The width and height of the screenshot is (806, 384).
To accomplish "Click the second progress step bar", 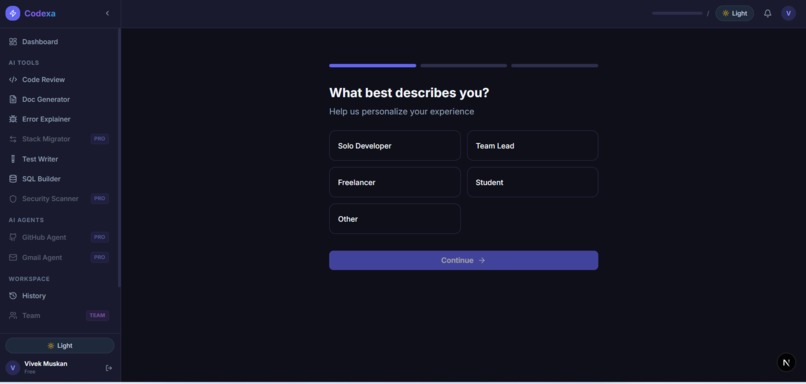I will tap(464, 66).
